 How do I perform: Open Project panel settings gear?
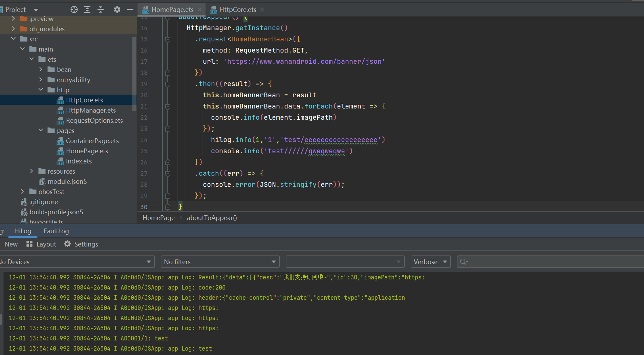tap(117, 9)
